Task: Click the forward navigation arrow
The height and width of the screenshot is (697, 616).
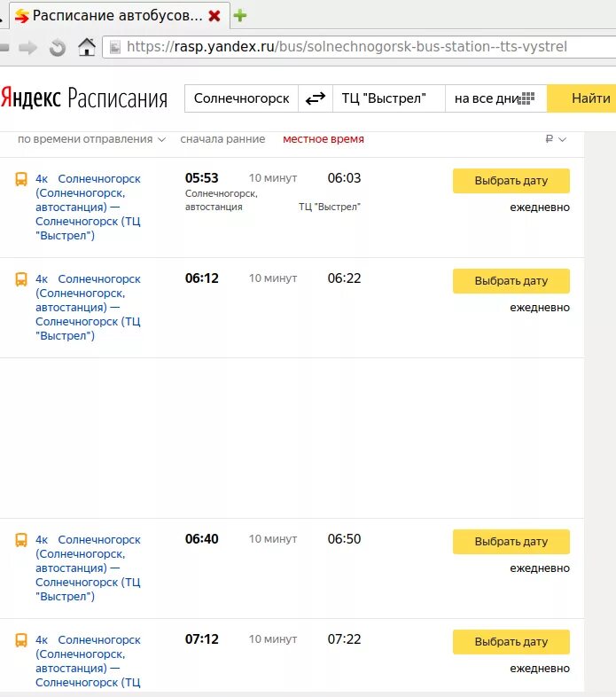Action: 28,47
